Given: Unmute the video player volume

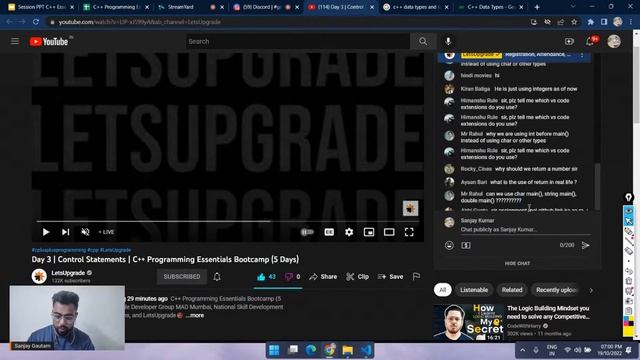Looking at the screenshot, I should tap(85, 232).
